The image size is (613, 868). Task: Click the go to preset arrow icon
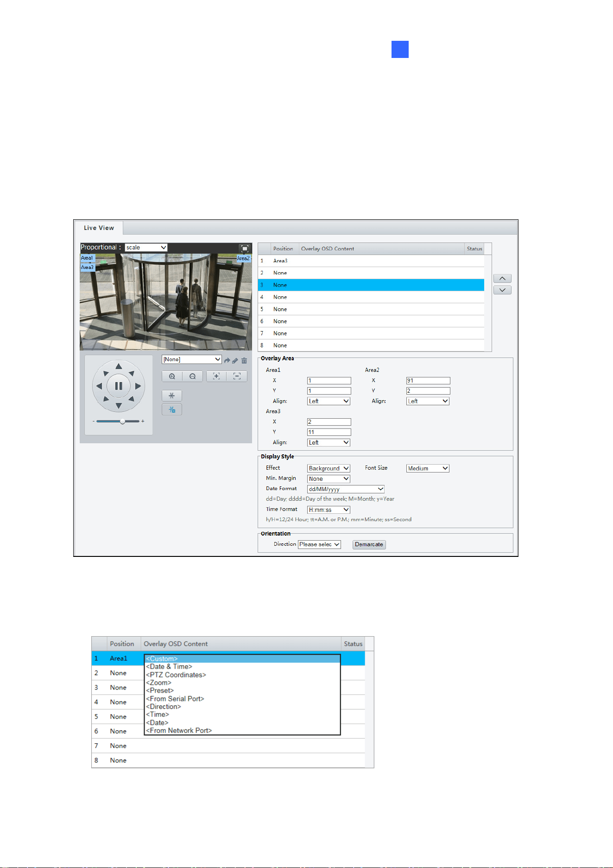point(227,360)
